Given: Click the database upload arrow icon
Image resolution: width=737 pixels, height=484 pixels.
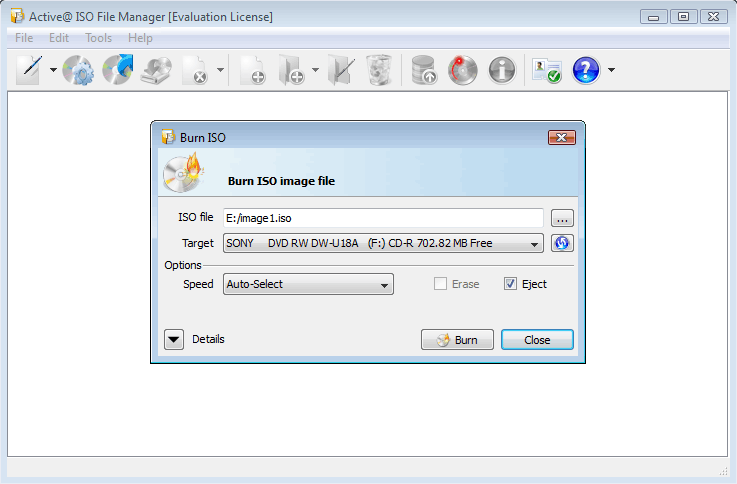Looking at the screenshot, I should click(x=424, y=70).
